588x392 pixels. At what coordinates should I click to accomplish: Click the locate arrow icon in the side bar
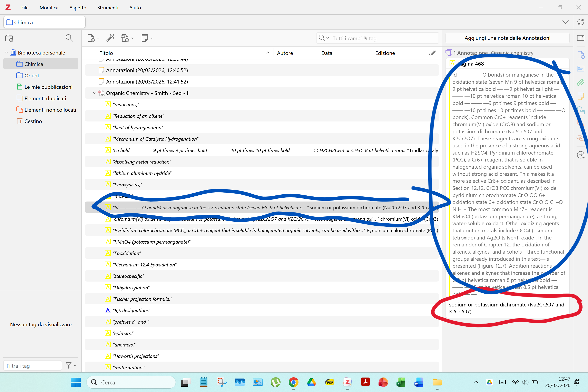pos(580,155)
